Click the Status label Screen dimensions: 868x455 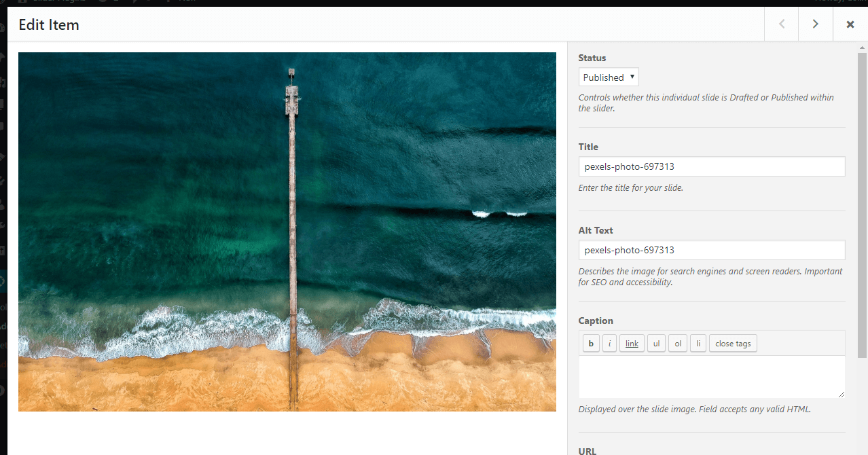click(x=592, y=58)
